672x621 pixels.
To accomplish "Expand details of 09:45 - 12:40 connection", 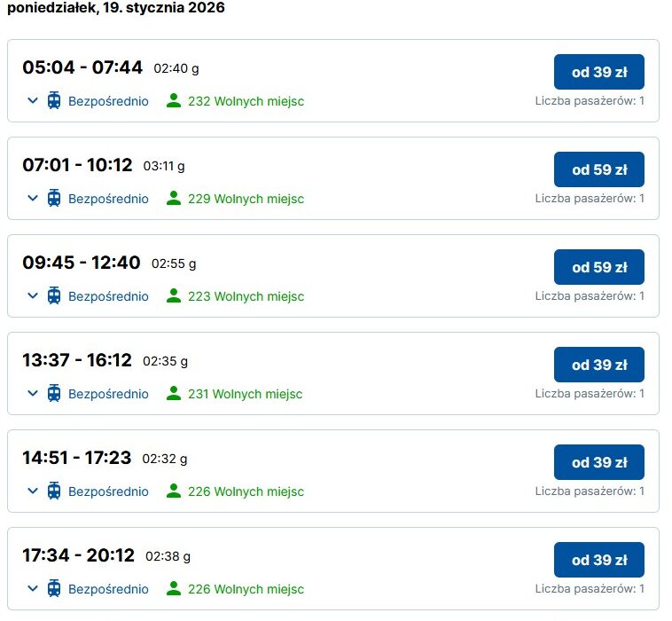I will coord(33,296).
